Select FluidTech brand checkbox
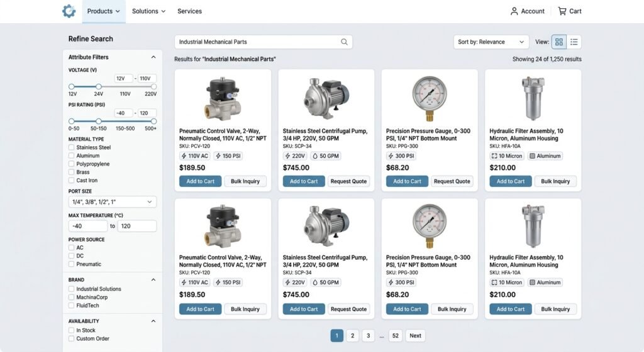The height and width of the screenshot is (352, 644). 72,305
